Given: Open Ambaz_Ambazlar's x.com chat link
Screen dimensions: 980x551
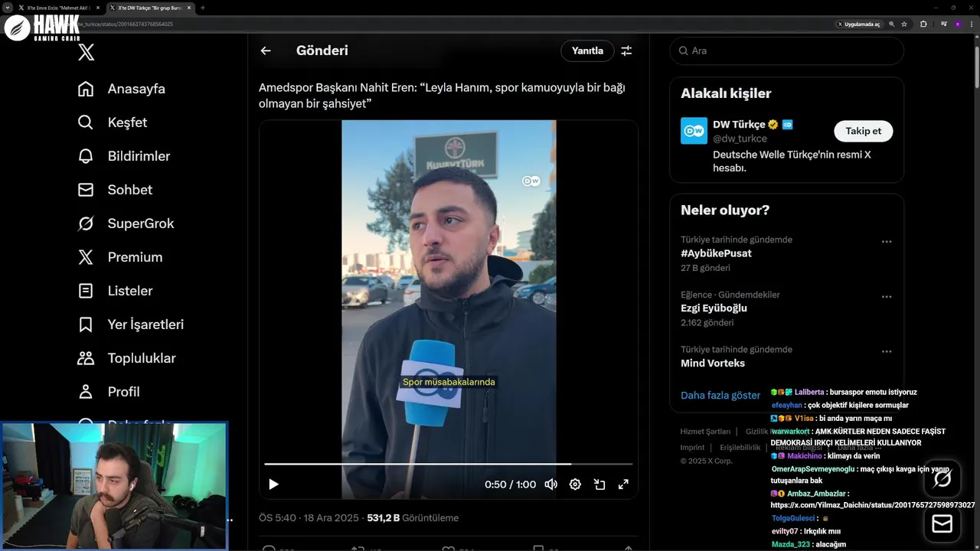Looking at the screenshot, I should [873, 505].
